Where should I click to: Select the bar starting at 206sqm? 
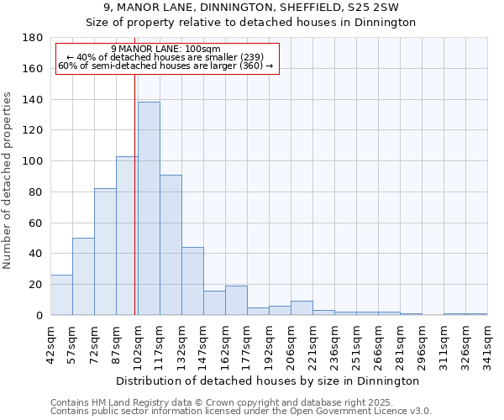[x=302, y=308]
